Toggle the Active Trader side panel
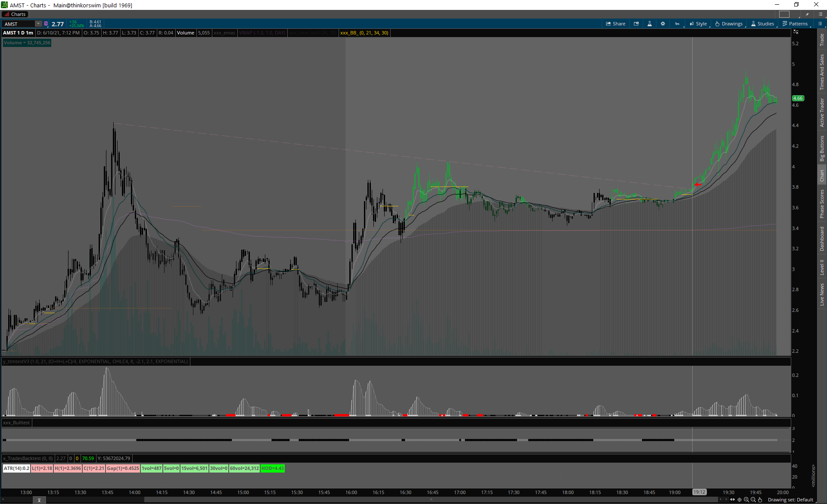The width and height of the screenshot is (827, 504). click(x=822, y=112)
